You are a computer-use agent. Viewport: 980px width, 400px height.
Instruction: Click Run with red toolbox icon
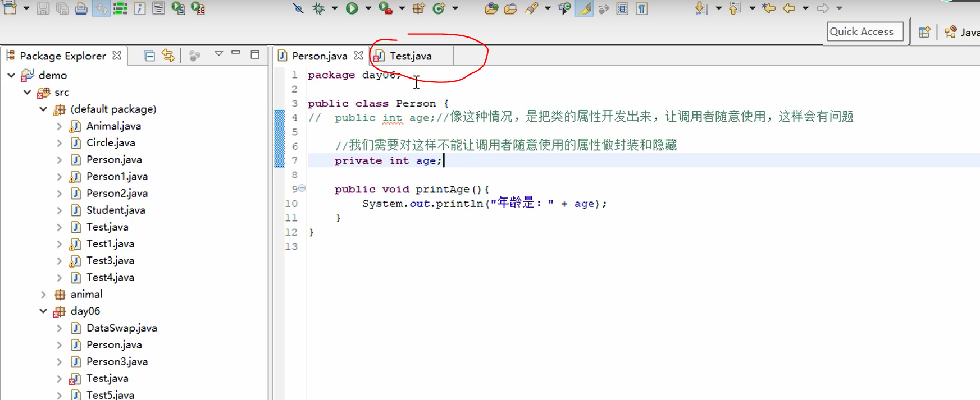click(385, 8)
